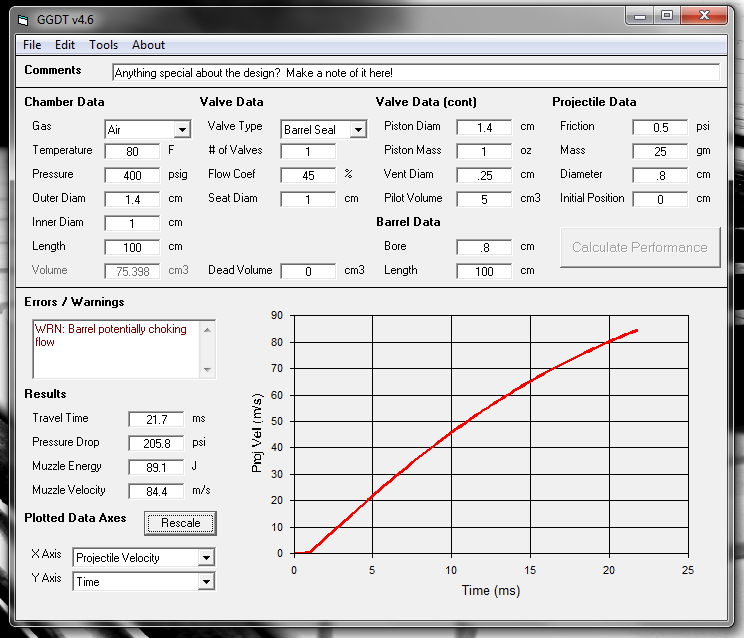Select the chamber Pressure input field
Viewport: 744px width, 638px height.
(x=132, y=175)
